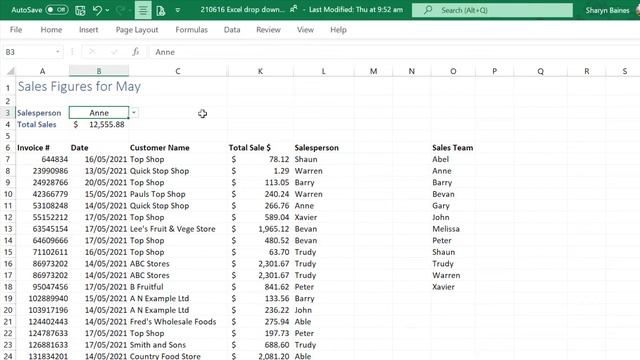Select the Review tab
640x360 pixels.
pos(268,30)
